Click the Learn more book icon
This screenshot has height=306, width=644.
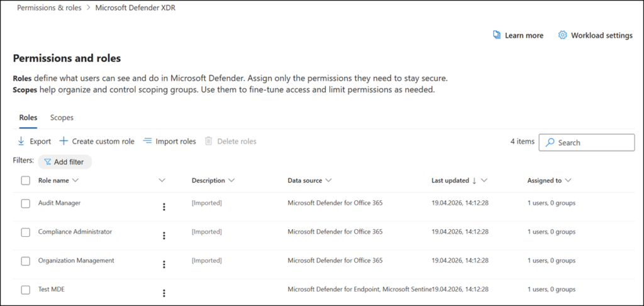497,35
